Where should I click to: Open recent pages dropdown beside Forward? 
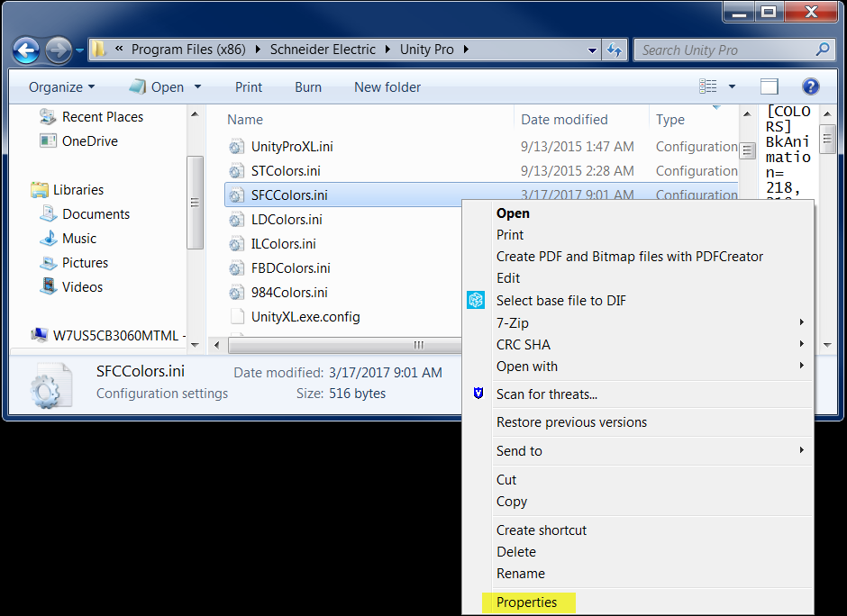80,50
